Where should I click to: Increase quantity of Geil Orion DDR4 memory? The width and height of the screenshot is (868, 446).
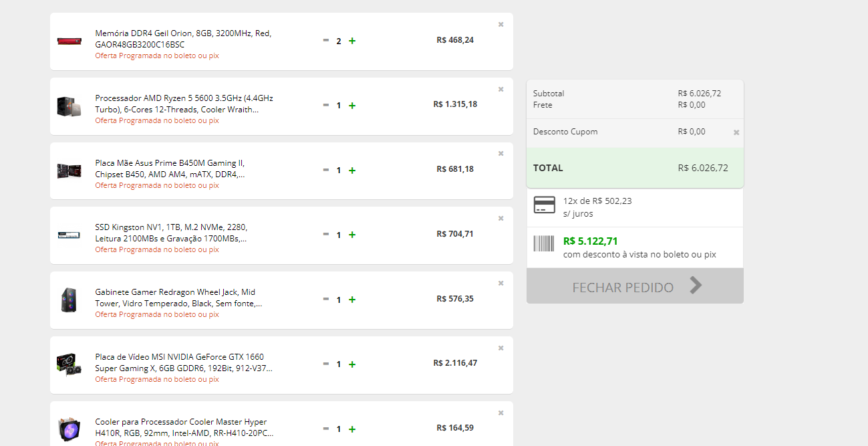[x=352, y=41]
